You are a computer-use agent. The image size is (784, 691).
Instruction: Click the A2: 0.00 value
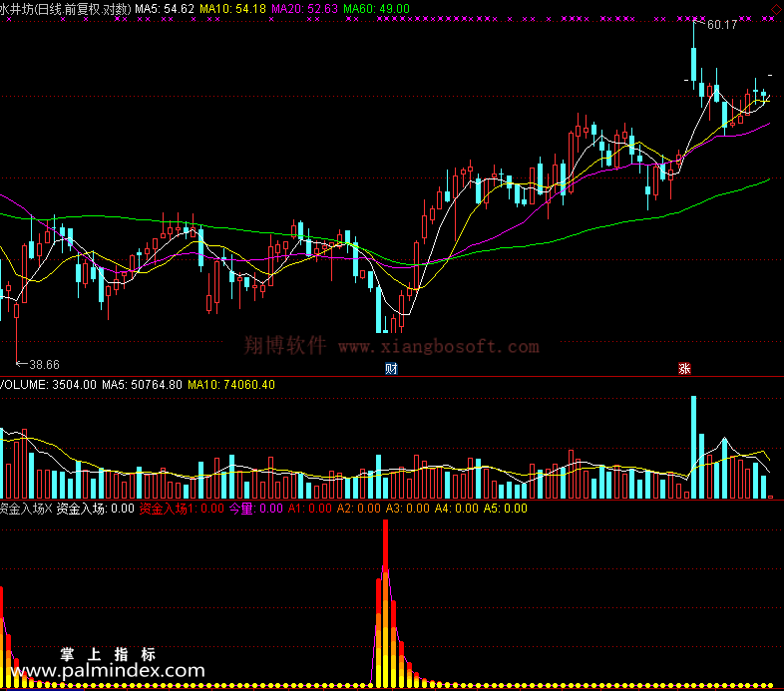click(x=358, y=509)
